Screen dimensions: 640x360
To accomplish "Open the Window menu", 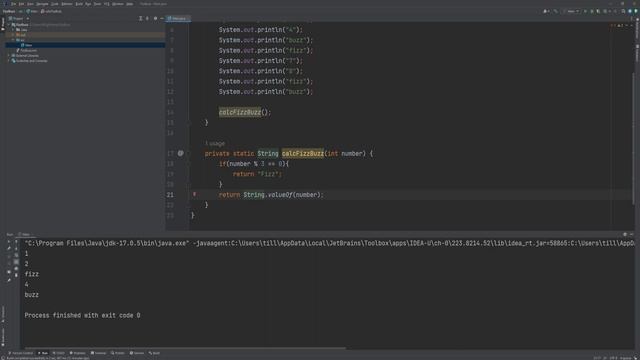I will (x=118, y=4).
